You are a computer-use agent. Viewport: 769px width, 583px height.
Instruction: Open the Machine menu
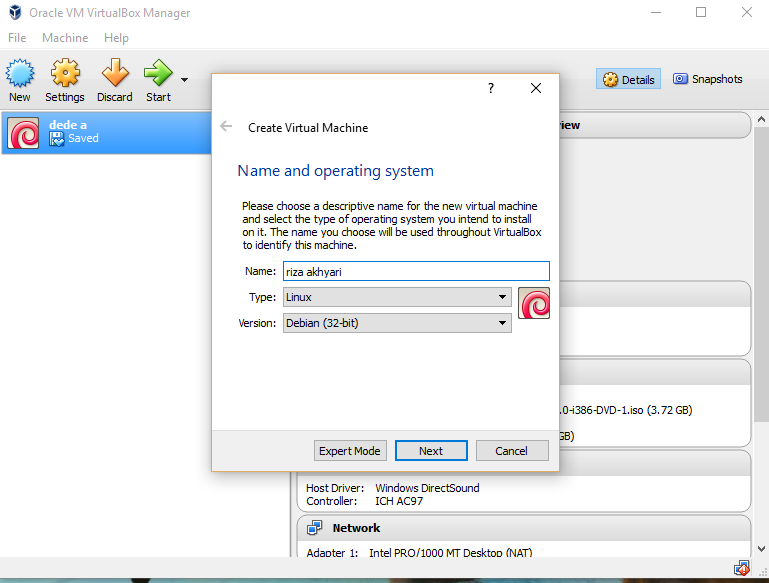65,38
